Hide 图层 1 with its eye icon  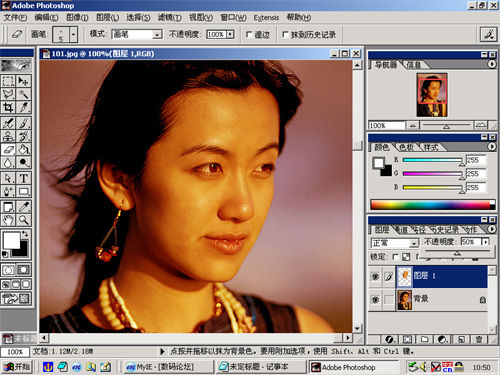(375, 276)
